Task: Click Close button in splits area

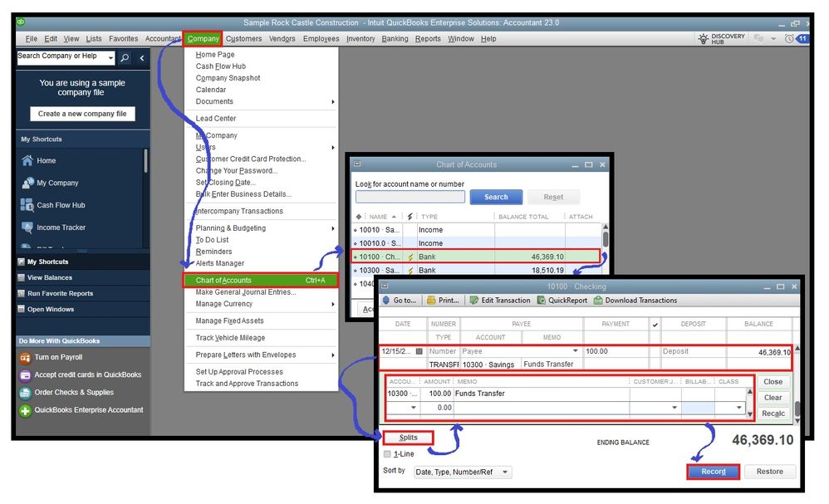Action: coord(773,381)
